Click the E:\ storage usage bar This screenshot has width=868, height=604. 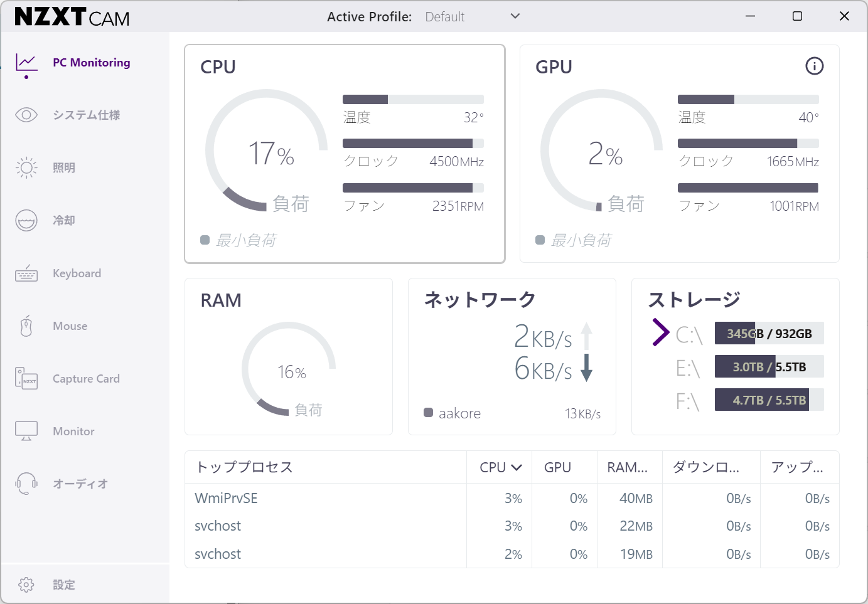coord(769,367)
